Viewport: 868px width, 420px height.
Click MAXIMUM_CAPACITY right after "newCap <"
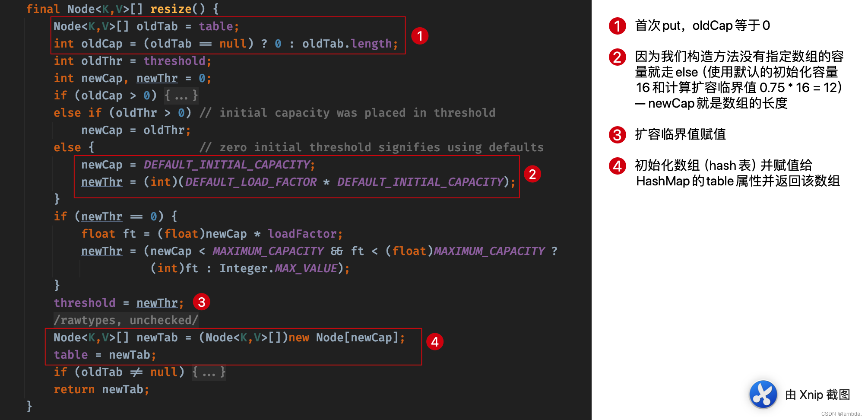[x=268, y=251]
